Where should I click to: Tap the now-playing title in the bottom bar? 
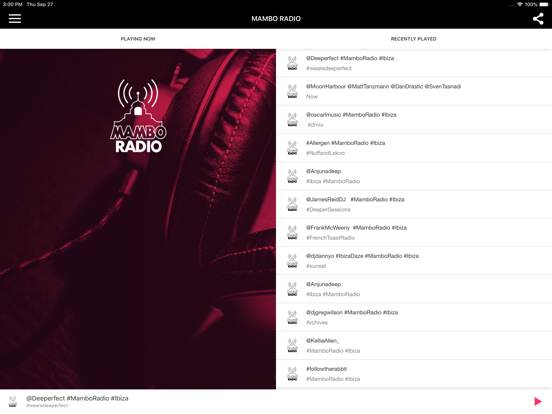[x=77, y=398]
